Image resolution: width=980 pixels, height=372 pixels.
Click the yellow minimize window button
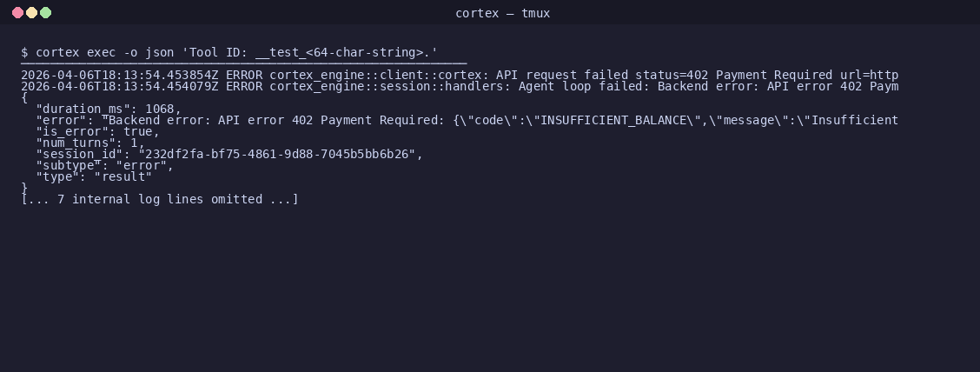pyautogui.click(x=32, y=12)
